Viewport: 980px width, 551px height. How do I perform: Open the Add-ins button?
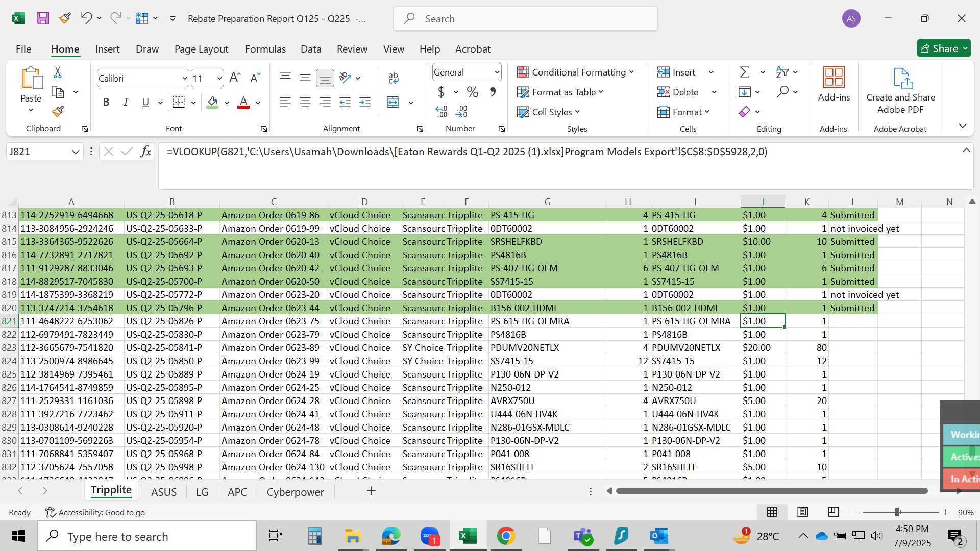coord(834,85)
